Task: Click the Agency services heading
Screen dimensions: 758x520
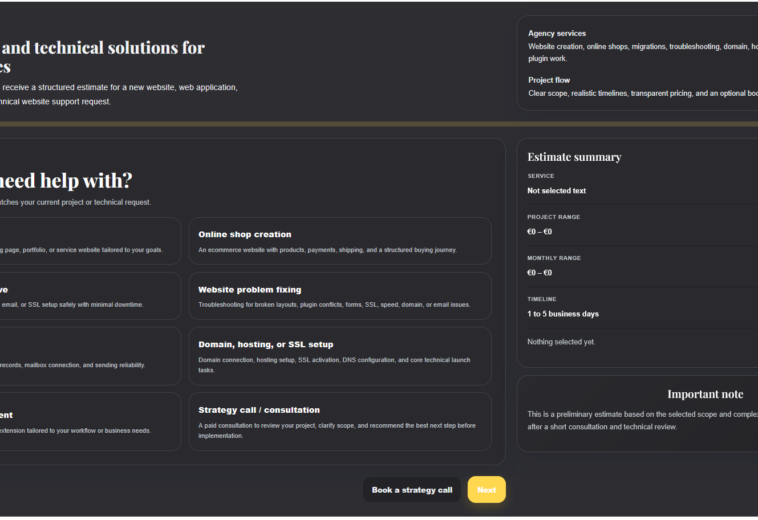Action: coord(557,33)
